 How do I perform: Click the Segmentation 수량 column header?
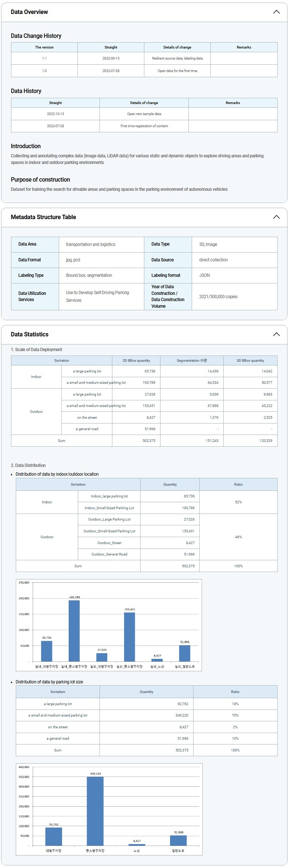tap(192, 361)
